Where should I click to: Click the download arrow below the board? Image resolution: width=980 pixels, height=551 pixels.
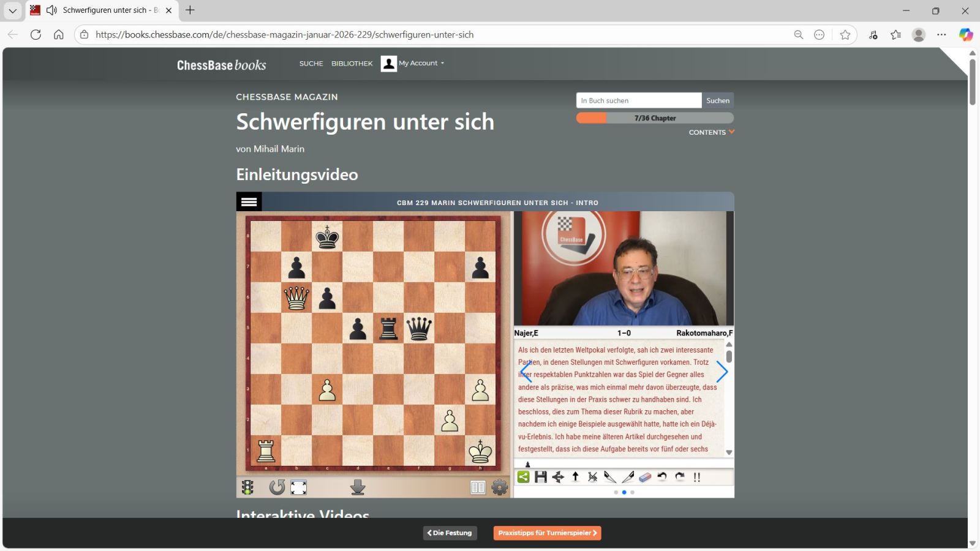(x=358, y=487)
